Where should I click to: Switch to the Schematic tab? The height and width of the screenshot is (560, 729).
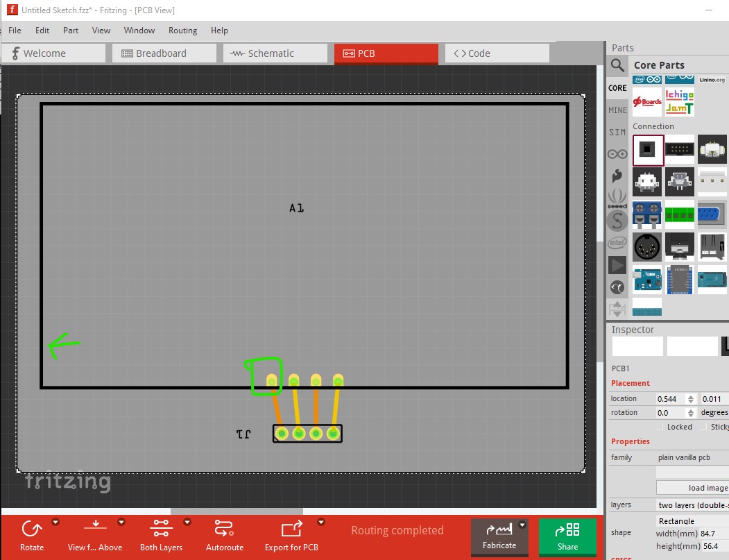(275, 53)
